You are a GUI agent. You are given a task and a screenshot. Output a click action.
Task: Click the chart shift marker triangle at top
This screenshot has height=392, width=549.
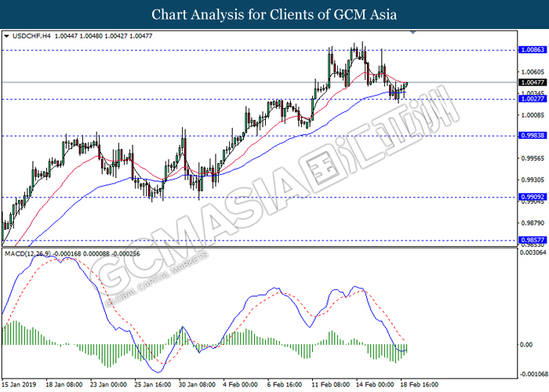coord(413,33)
